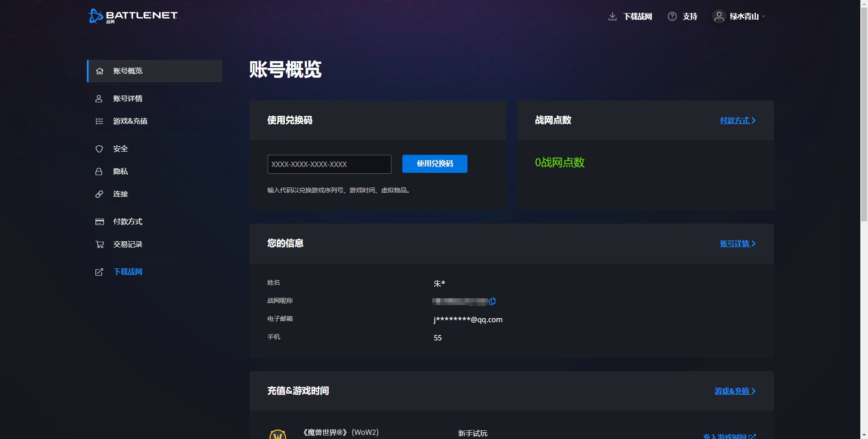
Task: Open the 付款方式 link in the 战网点数 card
Action: tap(738, 120)
